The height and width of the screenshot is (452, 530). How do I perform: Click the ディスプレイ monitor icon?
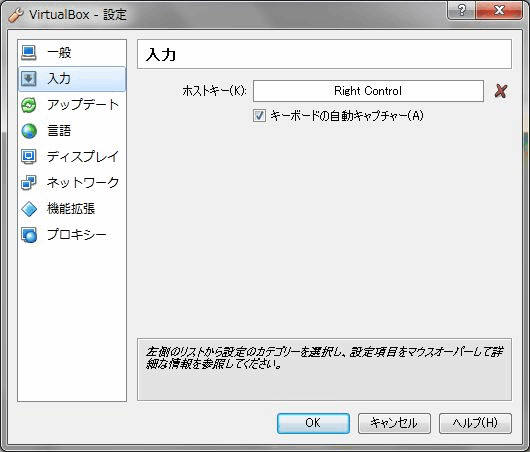(x=29, y=157)
